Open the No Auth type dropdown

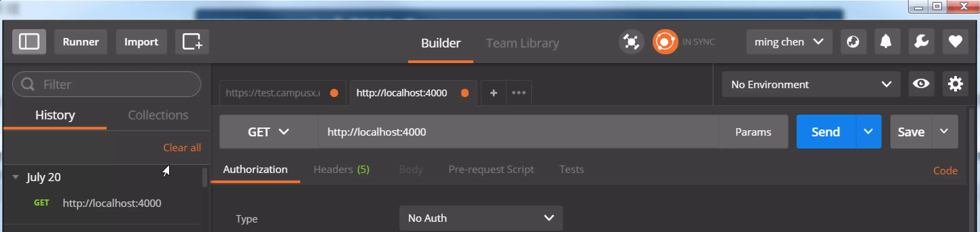click(x=481, y=218)
